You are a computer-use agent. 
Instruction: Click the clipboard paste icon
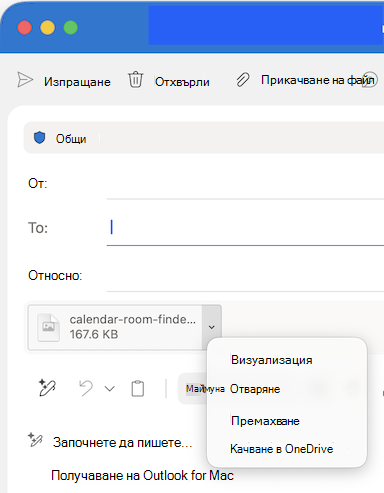coord(138,388)
